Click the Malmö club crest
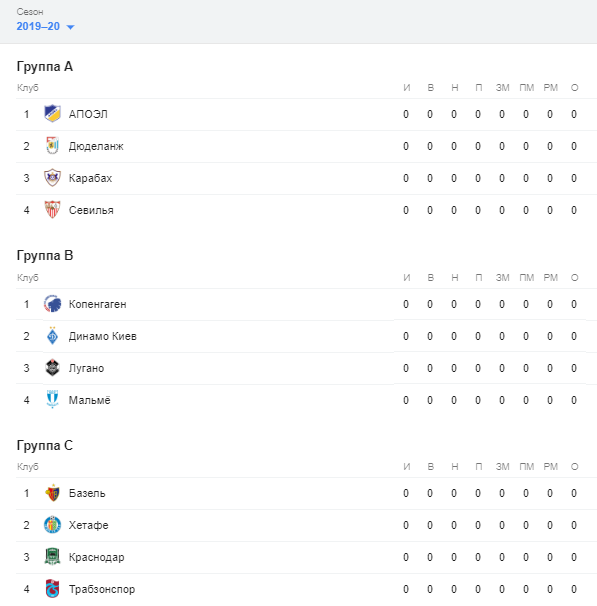This screenshot has width=597, height=606. [x=52, y=400]
